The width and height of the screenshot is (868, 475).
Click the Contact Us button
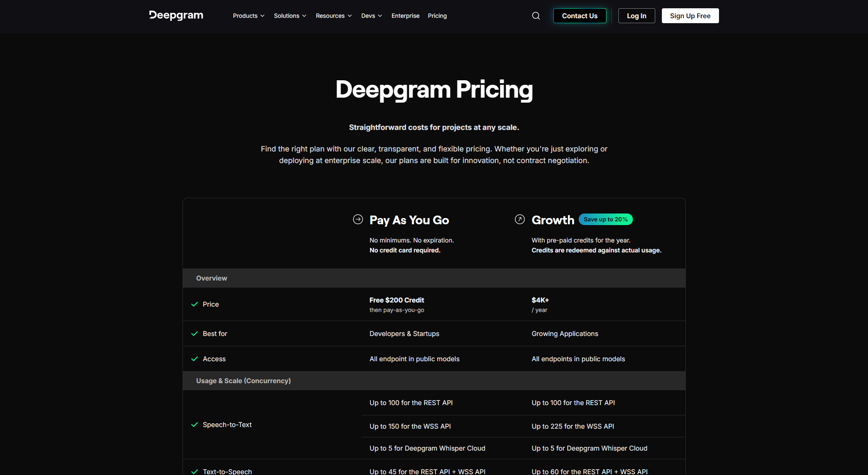[x=579, y=15]
